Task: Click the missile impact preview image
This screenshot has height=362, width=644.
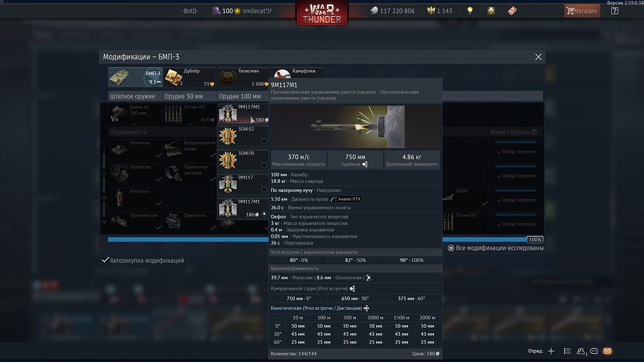Action: (355, 126)
